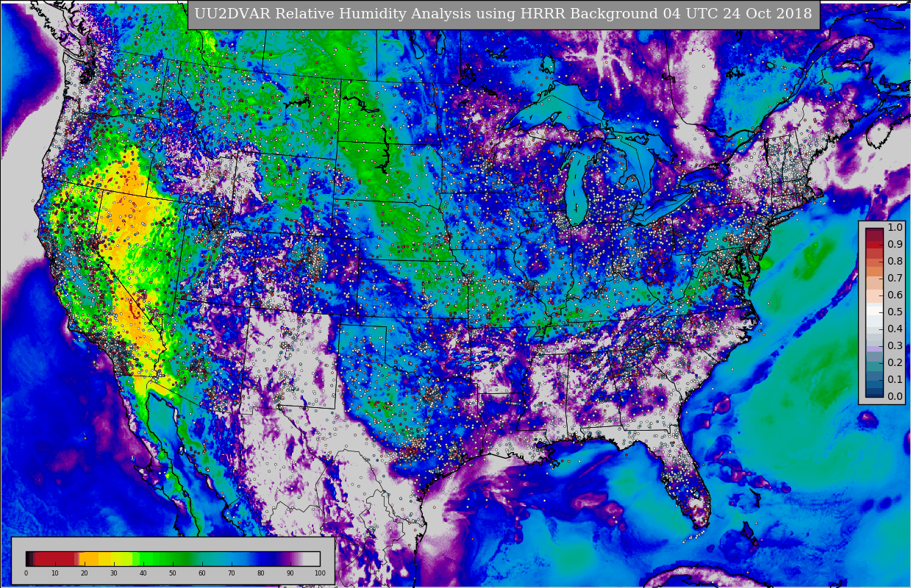Click the 0.7 label on right colorbar
This screenshot has height=588, width=911.
pos(895,279)
